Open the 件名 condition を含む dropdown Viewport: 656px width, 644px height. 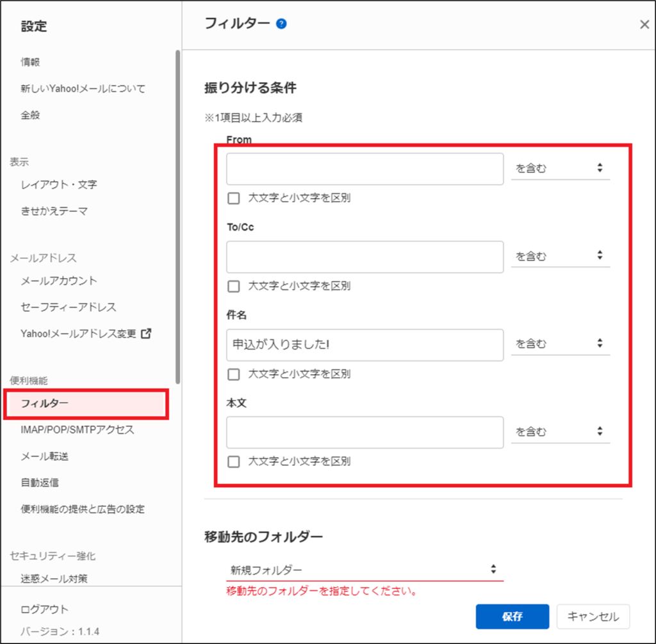click(x=560, y=344)
